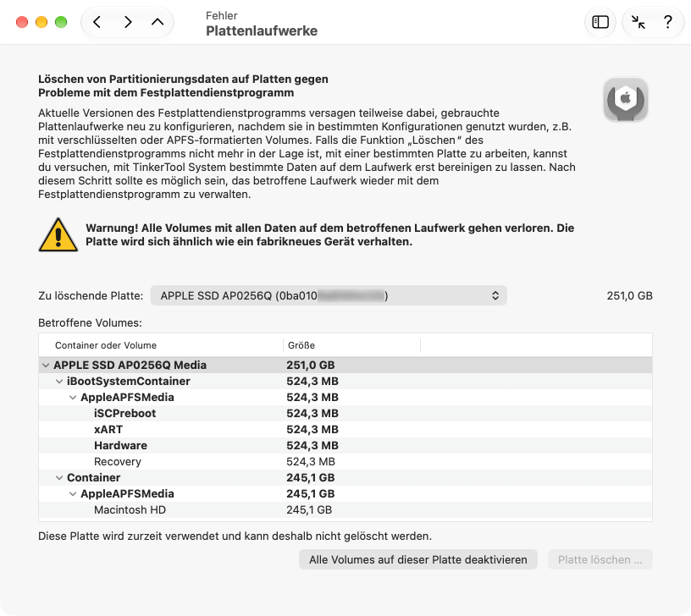This screenshot has height=616, width=691.
Task: Close the window with the red button
Action: click(x=22, y=22)
